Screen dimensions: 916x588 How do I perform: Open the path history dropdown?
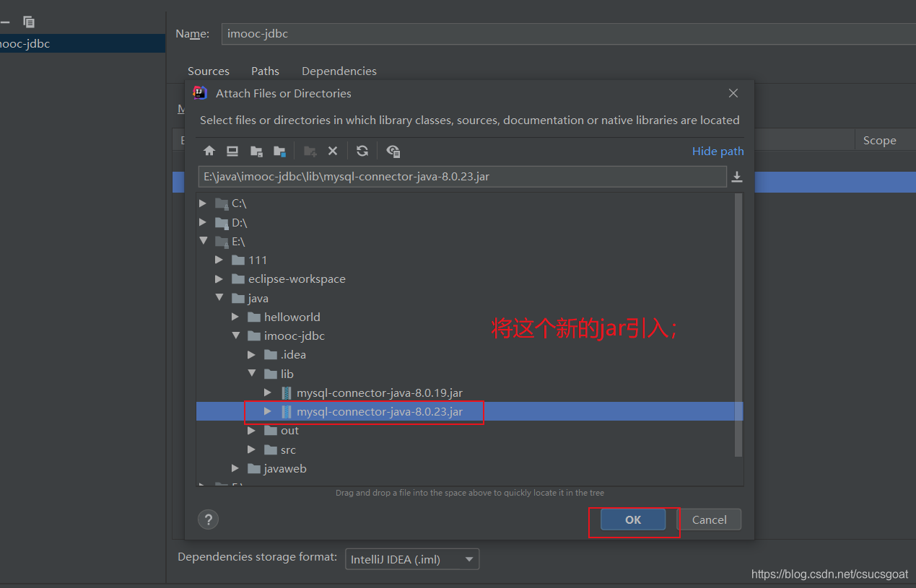pyautogui.click(x=737, y=177)
